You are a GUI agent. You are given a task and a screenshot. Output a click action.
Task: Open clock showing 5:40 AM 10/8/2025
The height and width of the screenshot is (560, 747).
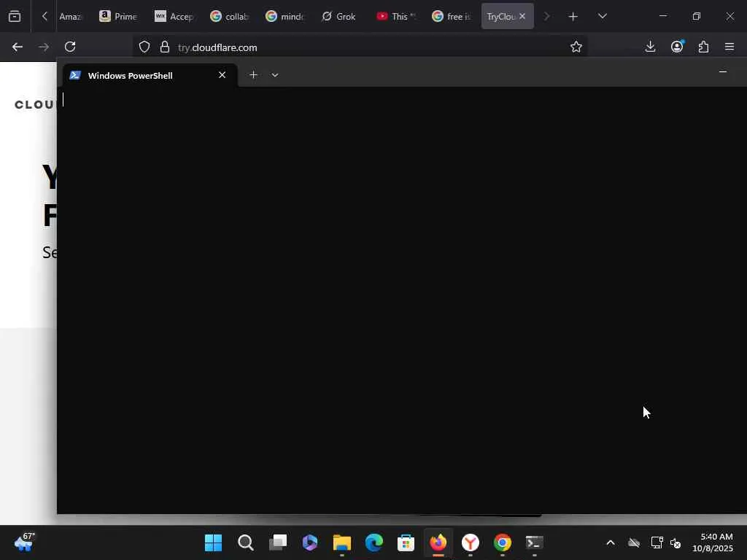click(713, 542)
